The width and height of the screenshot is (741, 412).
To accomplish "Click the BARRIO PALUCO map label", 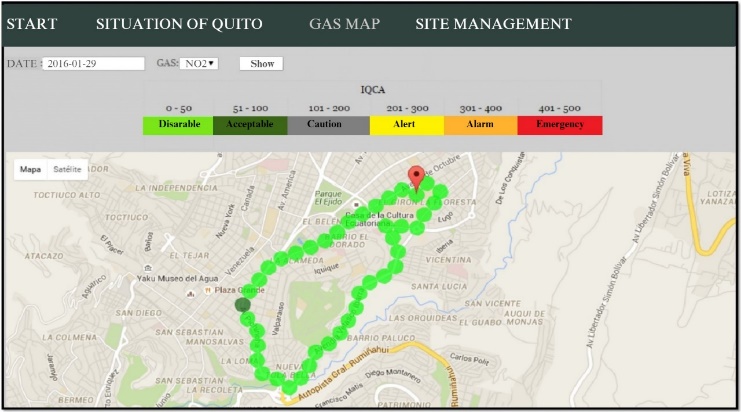I will (381, 338).
